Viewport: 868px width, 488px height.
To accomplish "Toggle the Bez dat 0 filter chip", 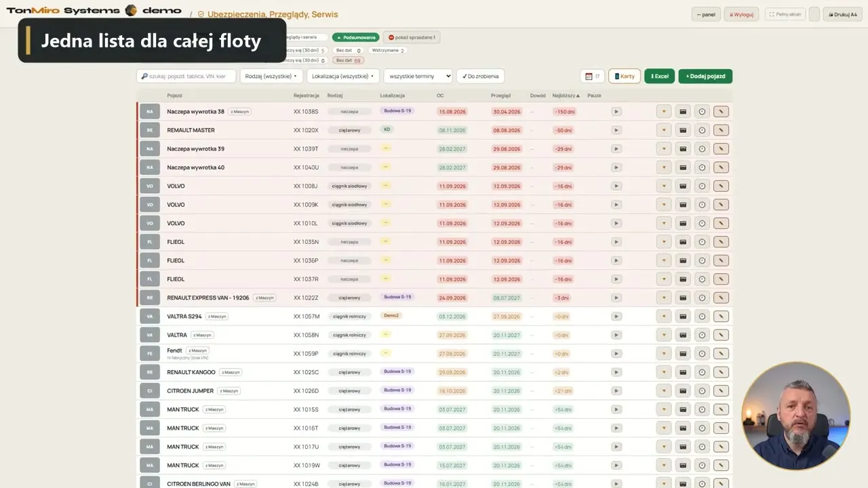I will click(349, 50).
